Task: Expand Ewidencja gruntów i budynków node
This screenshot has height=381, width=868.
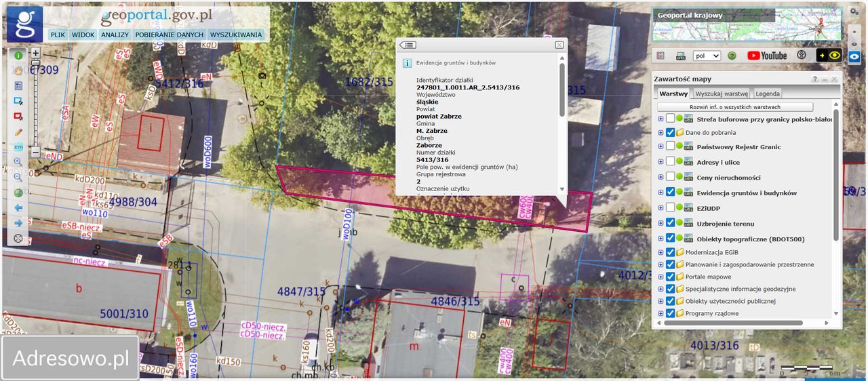Action: [660, 193]
